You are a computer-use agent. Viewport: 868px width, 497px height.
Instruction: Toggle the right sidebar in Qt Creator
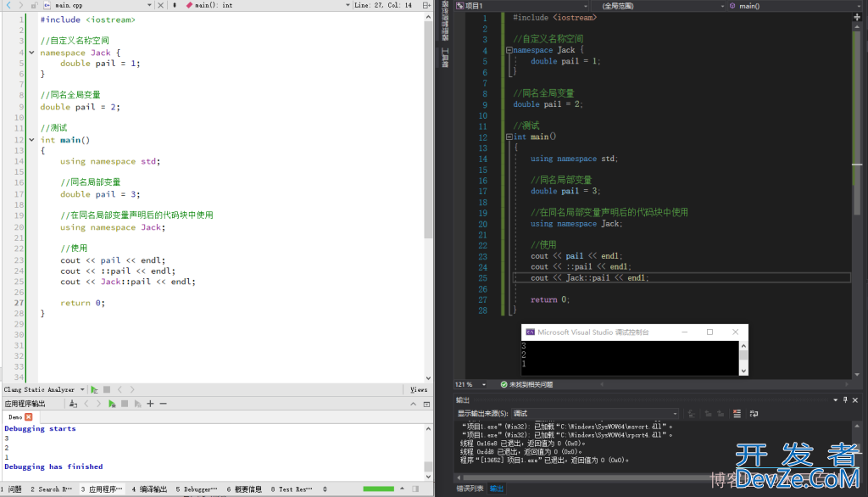[415, 489]
